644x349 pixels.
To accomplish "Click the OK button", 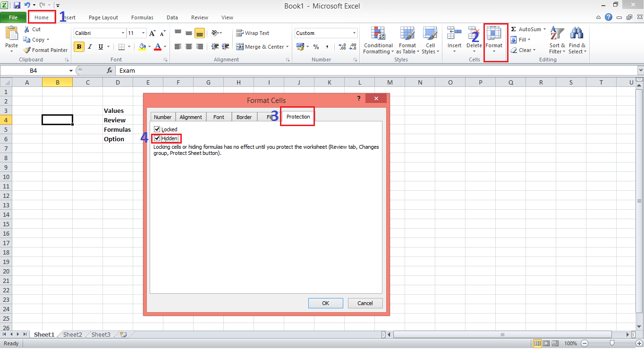I will (325, 303).
